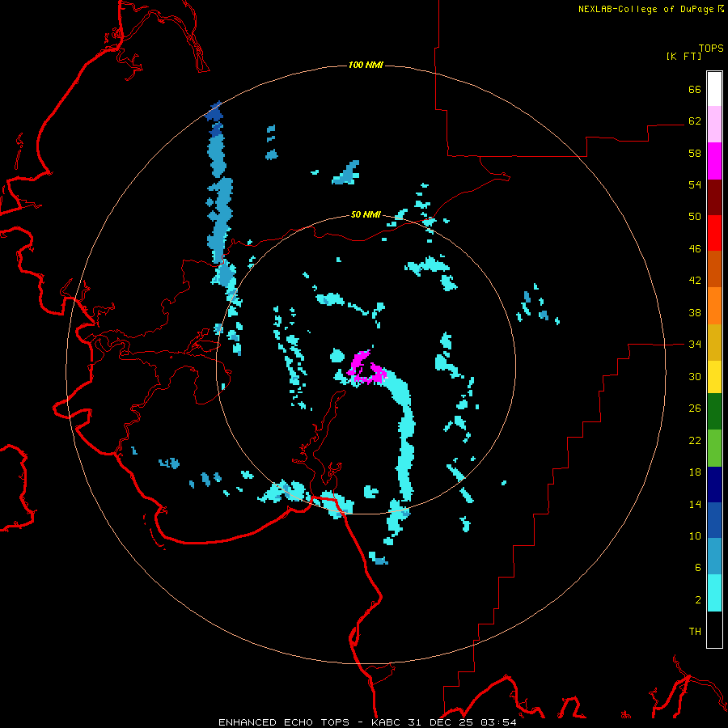
Task: Click the 'KABC' radar site identifier
Action: (x=387, y=722)
